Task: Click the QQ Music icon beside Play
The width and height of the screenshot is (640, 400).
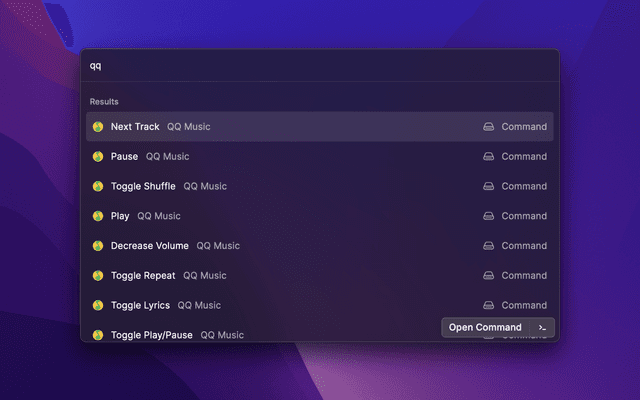Action: pyautogui.click(x=98, y=216)
